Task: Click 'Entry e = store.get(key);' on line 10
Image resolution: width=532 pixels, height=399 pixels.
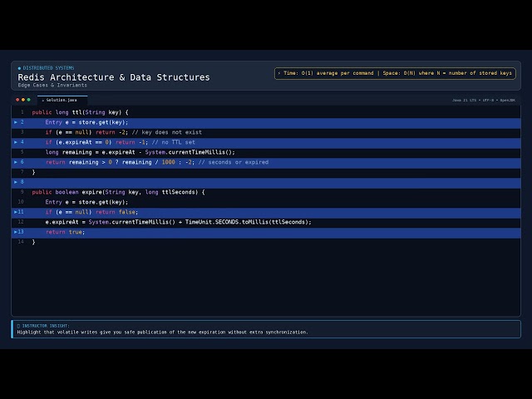Action: [x=86, y=202]
